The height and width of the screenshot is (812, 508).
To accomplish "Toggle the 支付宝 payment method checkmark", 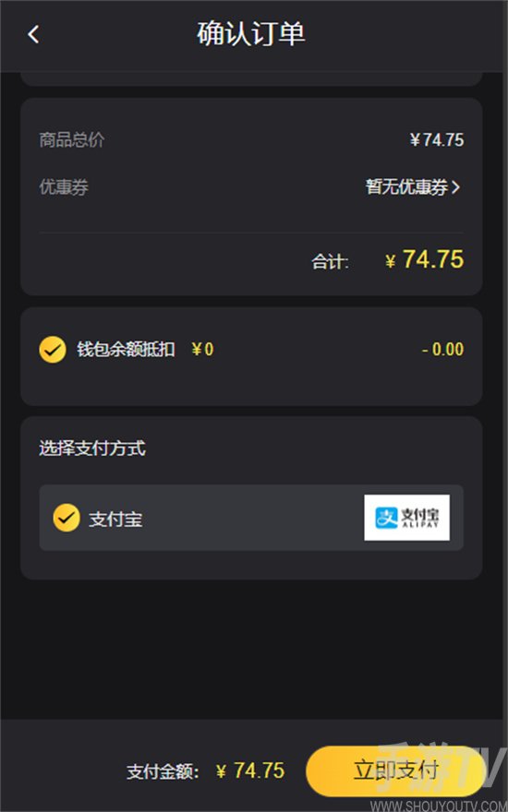I will click(67, 518).
